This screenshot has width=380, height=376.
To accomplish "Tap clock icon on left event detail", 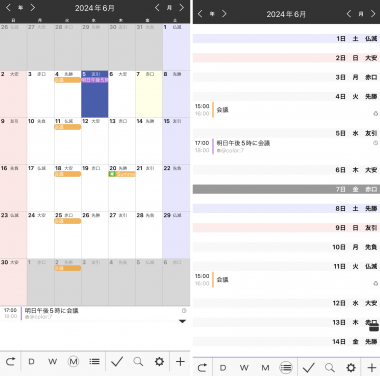I will click(x=184, y=311).
